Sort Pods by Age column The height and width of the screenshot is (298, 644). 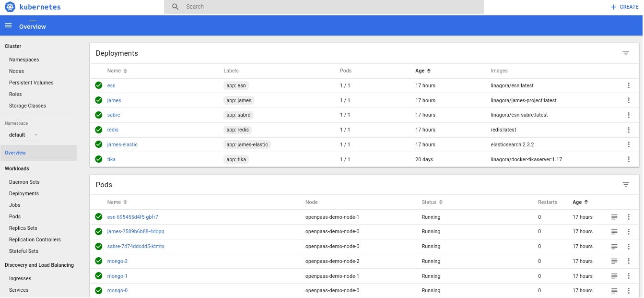tap(580, 203)
